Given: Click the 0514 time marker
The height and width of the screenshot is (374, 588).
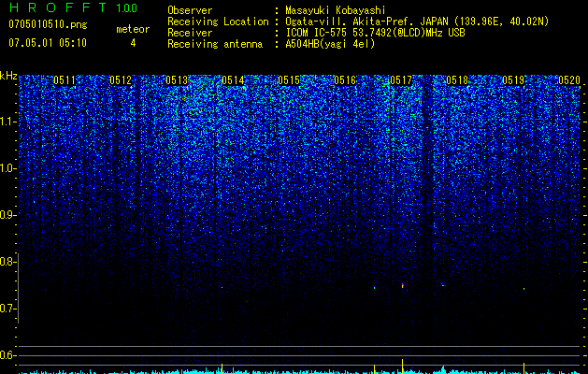Looking at the screenshot, I should (x=233, y=80).
